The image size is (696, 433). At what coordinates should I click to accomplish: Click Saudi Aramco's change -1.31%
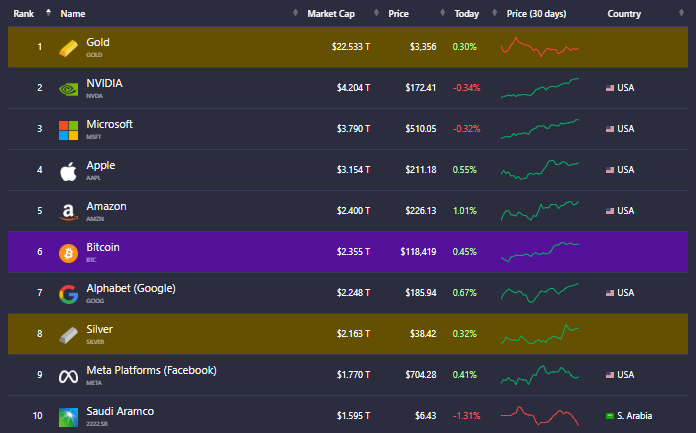tap(467, 416)
